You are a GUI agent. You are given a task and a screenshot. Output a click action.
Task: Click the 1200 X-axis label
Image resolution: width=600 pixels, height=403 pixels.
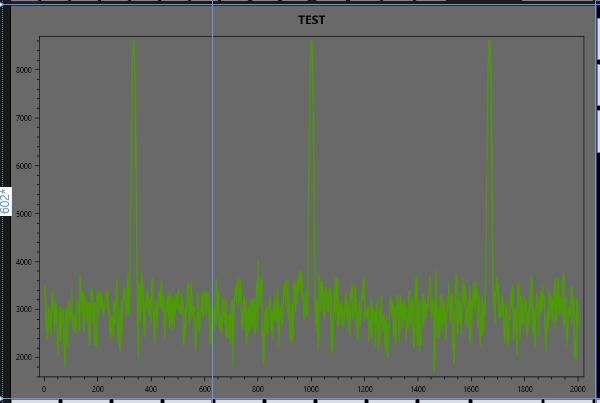(x=365, y=389)
